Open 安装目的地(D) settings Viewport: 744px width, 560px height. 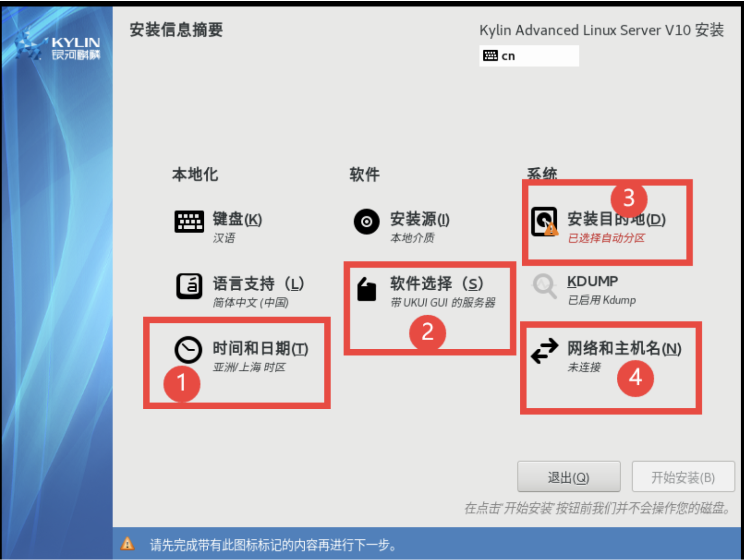coord(616,219)
